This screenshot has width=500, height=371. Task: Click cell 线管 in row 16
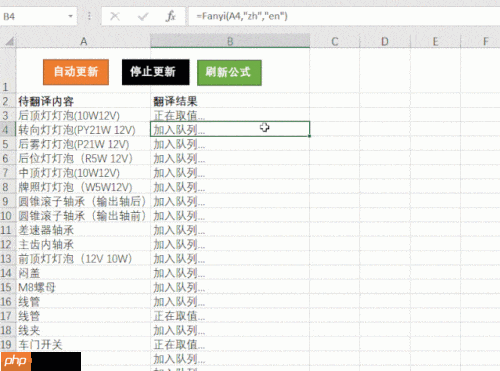click(83, 301)
